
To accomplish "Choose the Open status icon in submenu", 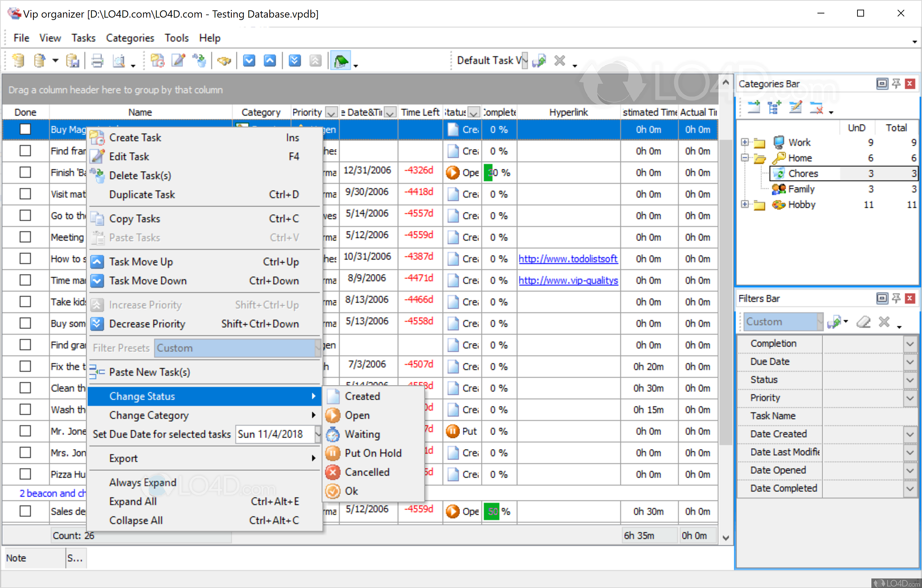I will (333, 415).
